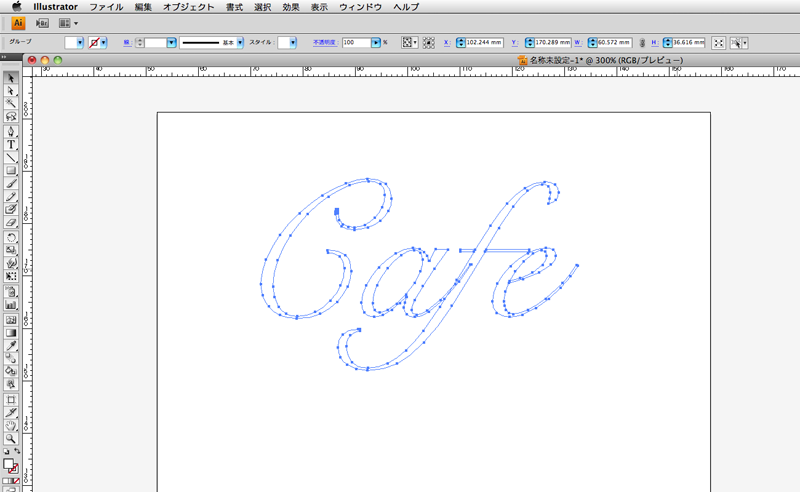The width and height of the screenshot is (800, 492).
Task: Choose the Blob Brush tool
Action: [x=11, y=209]
